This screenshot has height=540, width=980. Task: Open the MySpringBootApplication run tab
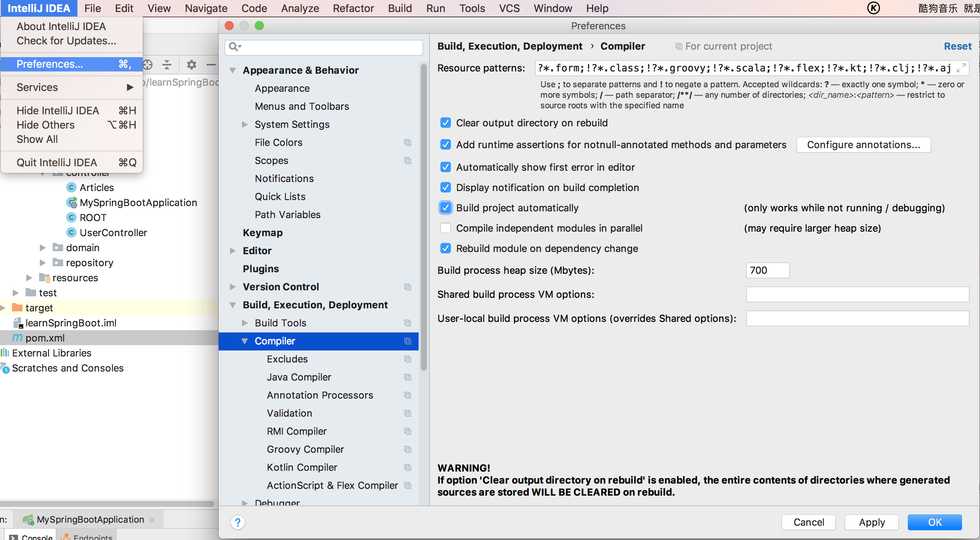coord(89,519)
